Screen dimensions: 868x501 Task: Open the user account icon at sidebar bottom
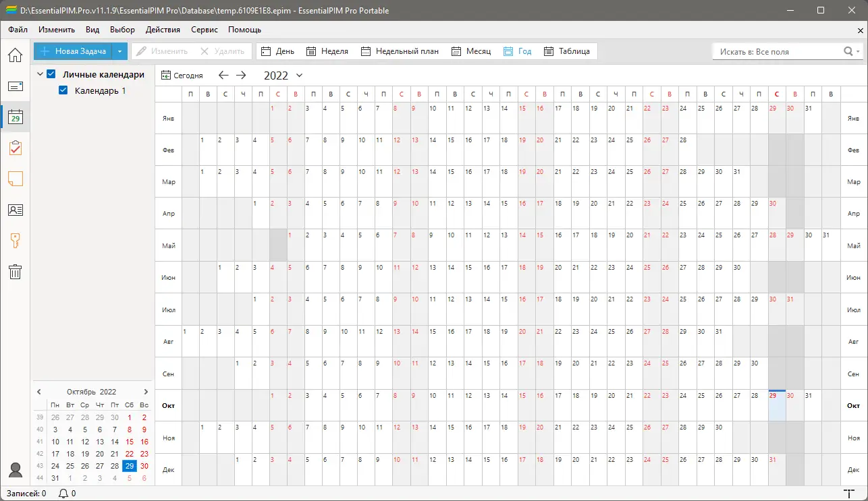point(15,470)
